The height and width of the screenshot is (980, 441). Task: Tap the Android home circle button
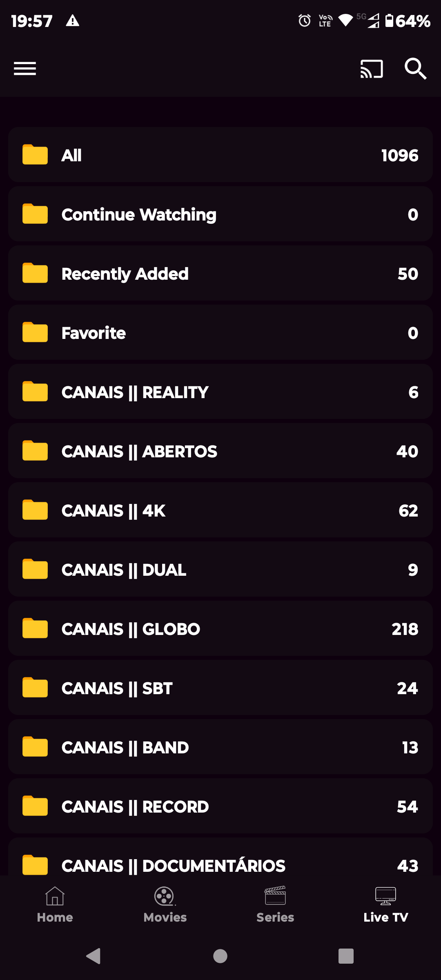click(x=220, y=956)
